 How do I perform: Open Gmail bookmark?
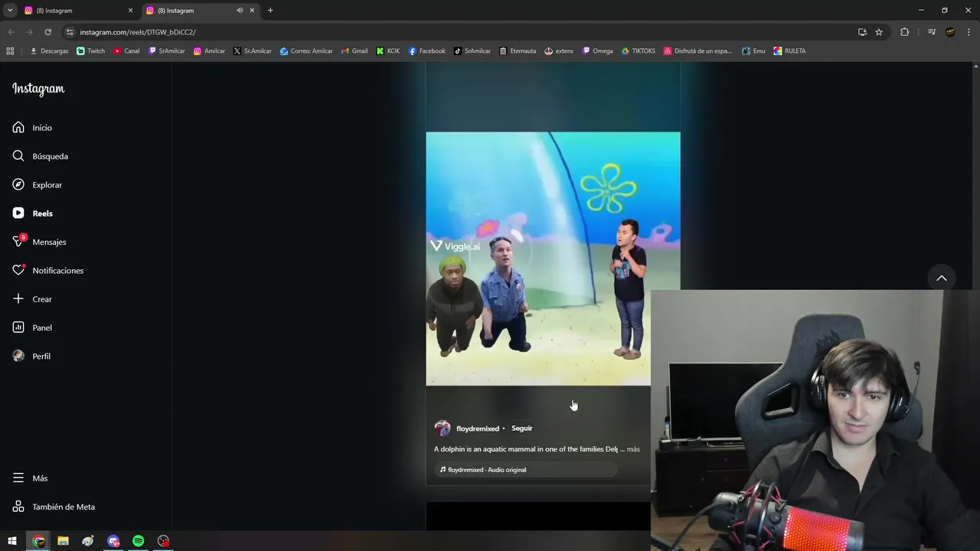[x=354, y=51]
